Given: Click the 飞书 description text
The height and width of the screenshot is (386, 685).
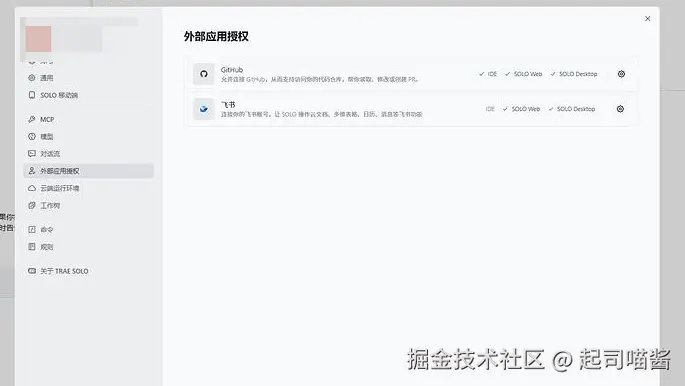Looking at the screenshot, I should point(322,114).
